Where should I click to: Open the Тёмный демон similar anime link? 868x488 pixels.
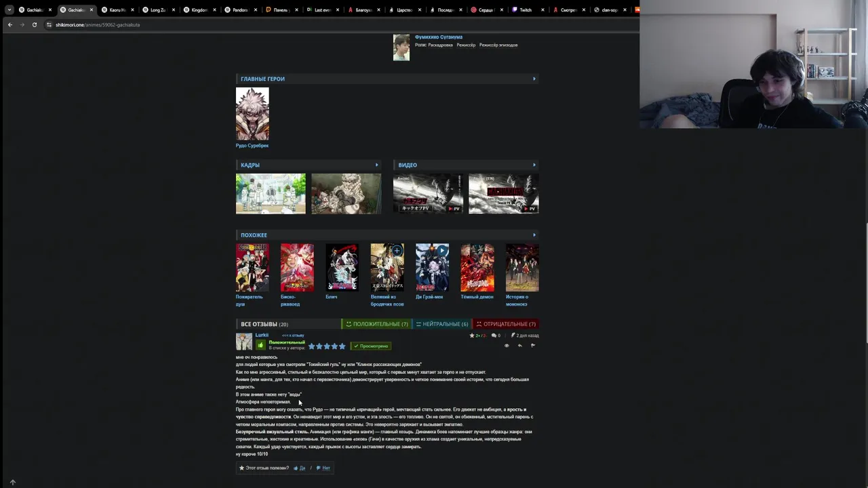477,297
